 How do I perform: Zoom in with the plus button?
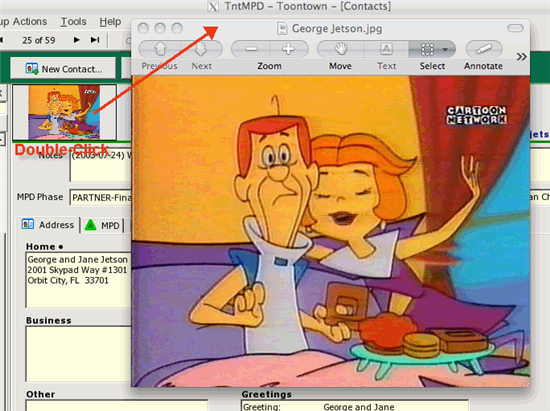coord(289,49)
